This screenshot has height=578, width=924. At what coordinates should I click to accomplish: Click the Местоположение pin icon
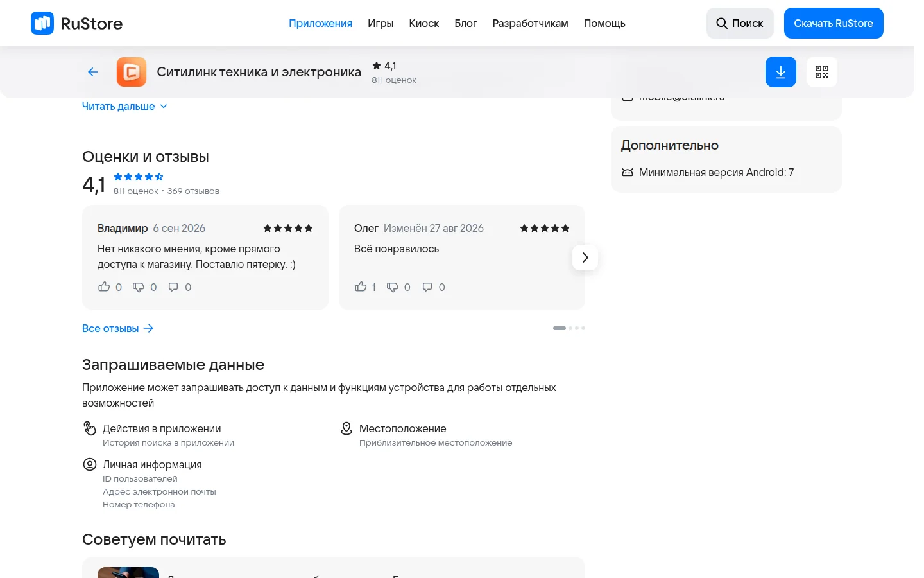346,428
